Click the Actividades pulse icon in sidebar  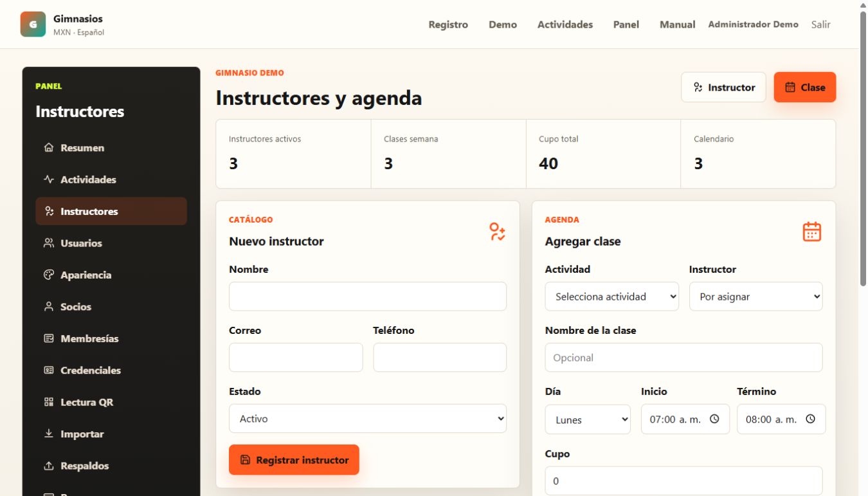(x=49, y=179)
